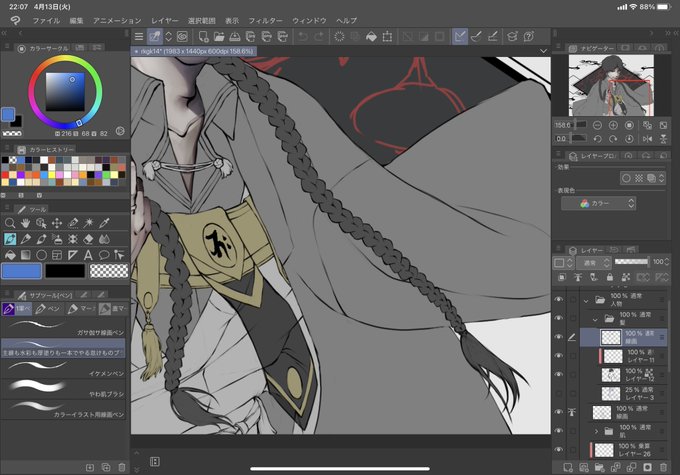
Task: Toggle the snap to ruler command bar button
Action: (x=460, y=37)
